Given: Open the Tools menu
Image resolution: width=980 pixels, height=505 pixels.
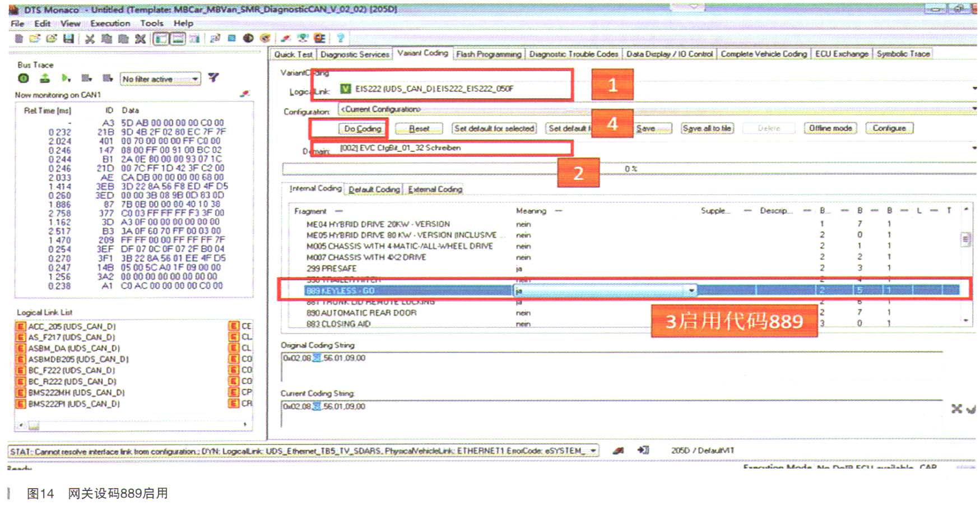Looking at the screenshot, I should point(152,24).
